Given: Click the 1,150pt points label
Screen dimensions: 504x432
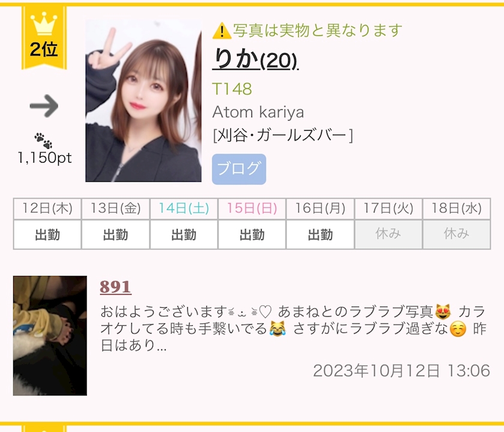Looking at the screenshot, I should pos(44,158).
